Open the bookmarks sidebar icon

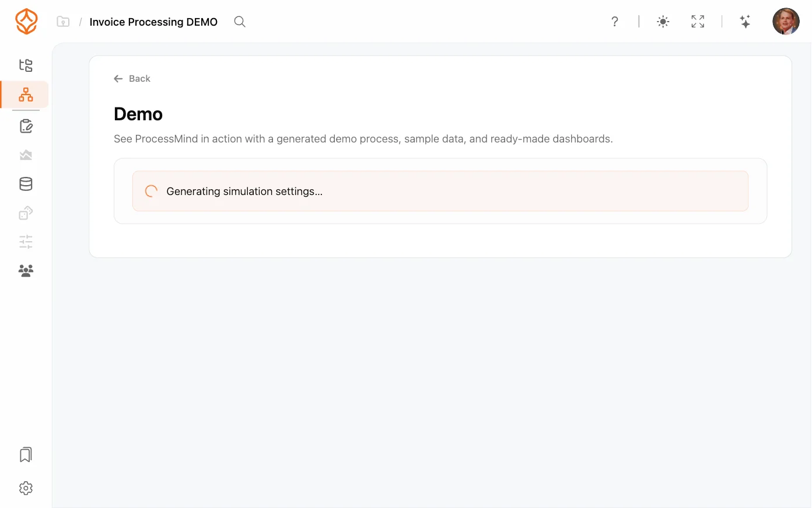click(x=26, y=455)
